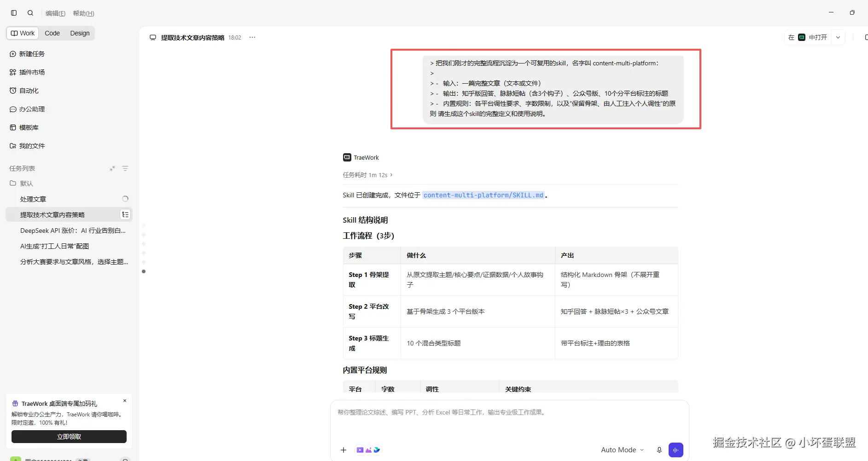Click the 内置平台规则 heading

point(365,370)
